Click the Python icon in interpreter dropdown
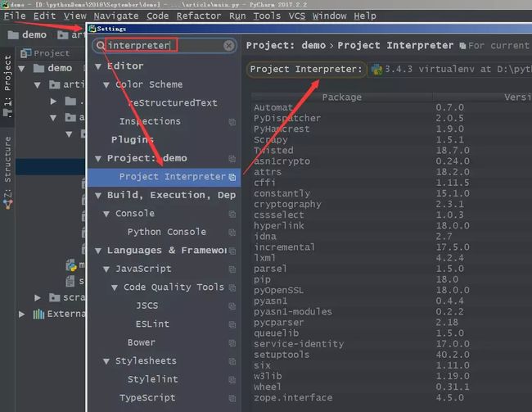This screenshot has height=412, width=532. (x=376, y=70)
